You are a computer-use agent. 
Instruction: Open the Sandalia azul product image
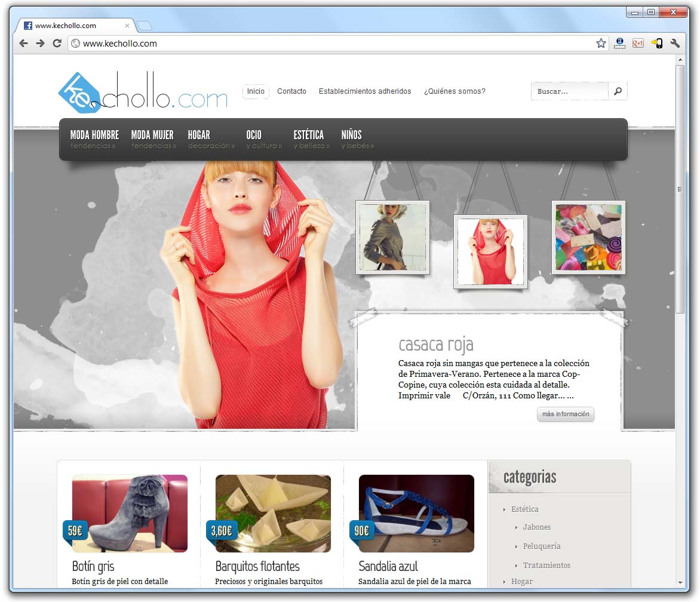(x=416, y=513)
